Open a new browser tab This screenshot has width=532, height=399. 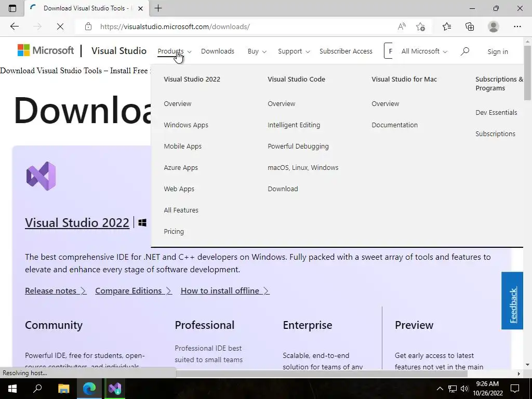[x=158, y=8]
